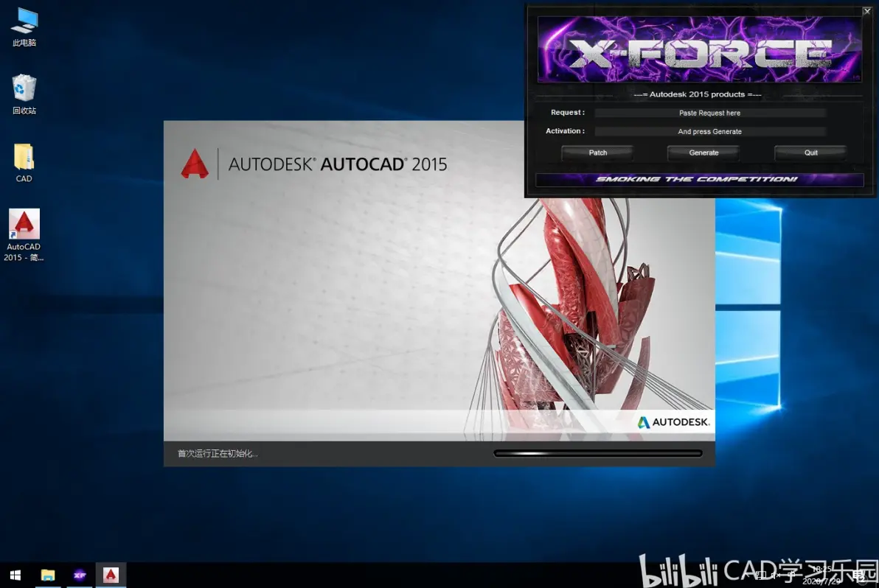879x588 pixels.
Task: Open File Explorer from the taskbar
Action: point(48,575)
